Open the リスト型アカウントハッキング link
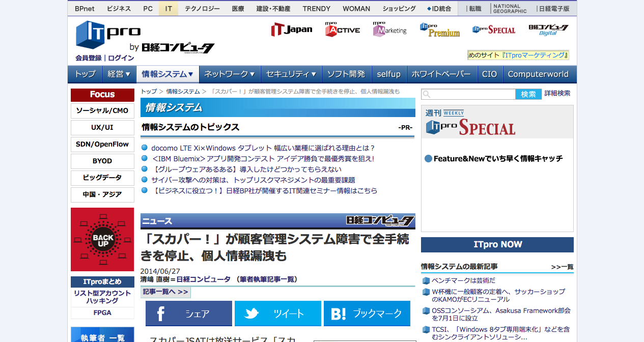This screenshot has width=644, height=342. click(x=102, y=297)
